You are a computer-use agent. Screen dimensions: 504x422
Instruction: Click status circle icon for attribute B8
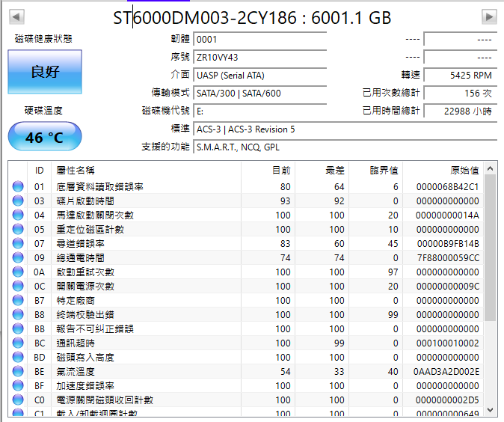point(18,314)
